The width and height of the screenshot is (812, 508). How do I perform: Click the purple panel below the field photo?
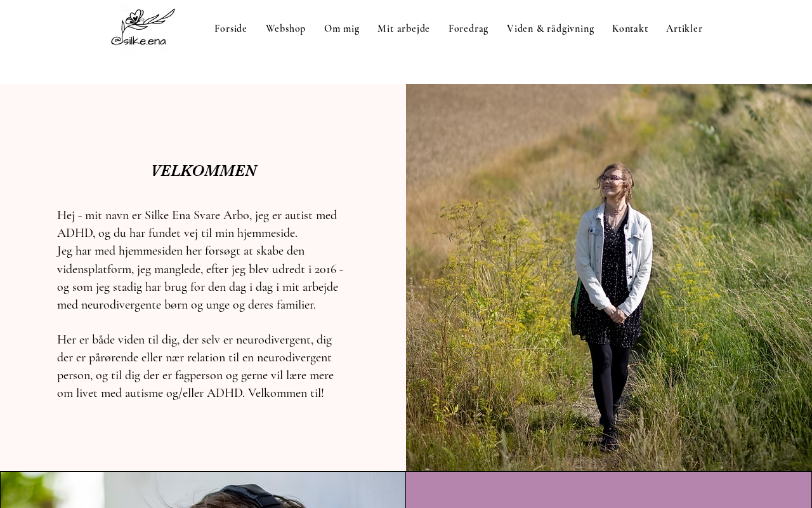coord(609,490)
